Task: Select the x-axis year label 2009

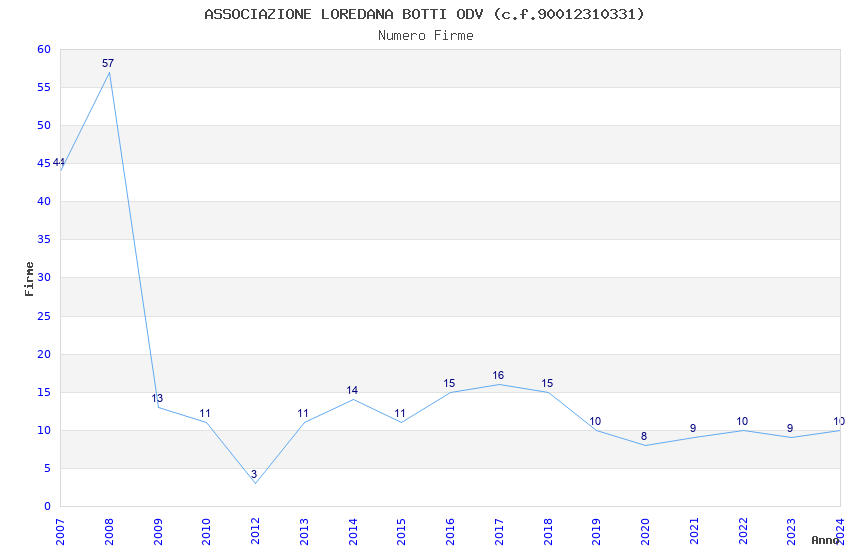Action: (x=158, y=532)
